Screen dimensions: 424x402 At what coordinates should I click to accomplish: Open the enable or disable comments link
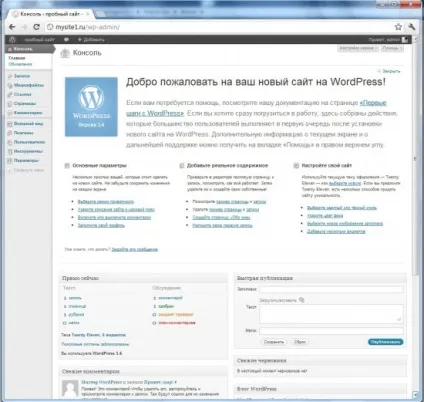[114, 217]
